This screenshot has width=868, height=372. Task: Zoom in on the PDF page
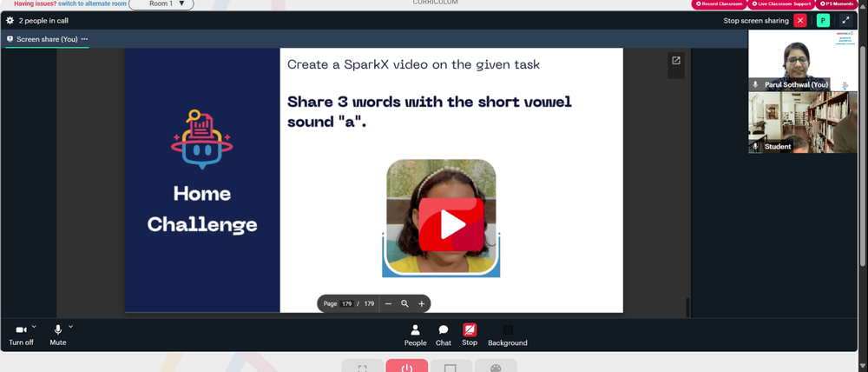click(x=421, y=304)
